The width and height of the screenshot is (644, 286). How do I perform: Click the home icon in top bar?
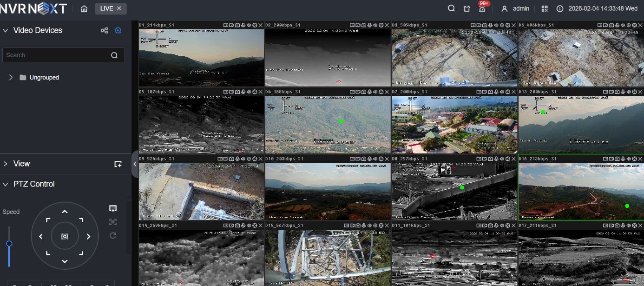[x=84, y=9]
